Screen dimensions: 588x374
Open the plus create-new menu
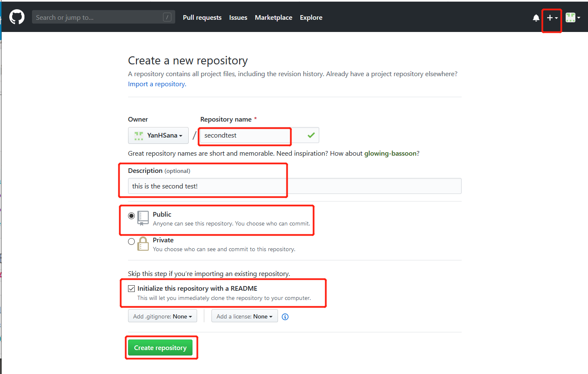click(x=552, y=18)
